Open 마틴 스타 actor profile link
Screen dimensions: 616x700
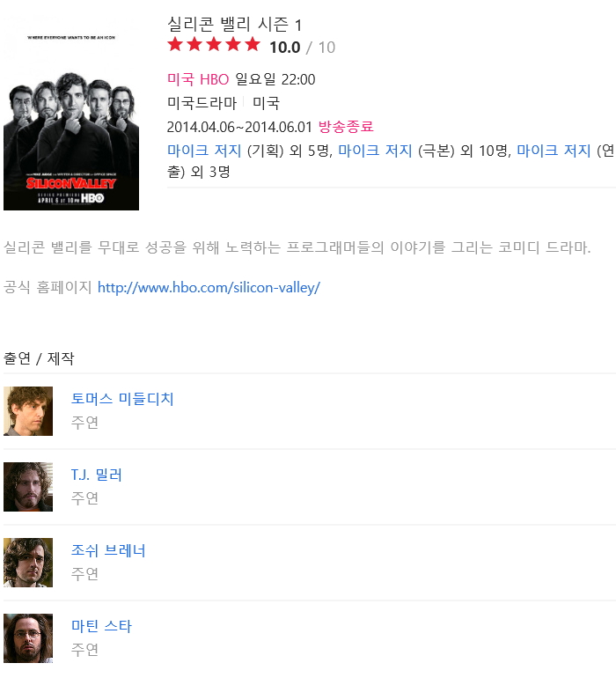pos(101,626)
